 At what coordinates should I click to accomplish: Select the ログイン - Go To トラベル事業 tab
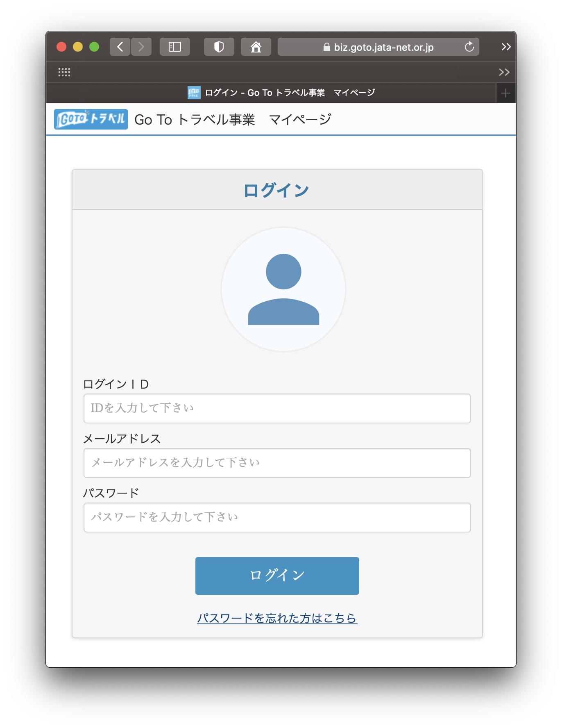[x=281, y=93]
